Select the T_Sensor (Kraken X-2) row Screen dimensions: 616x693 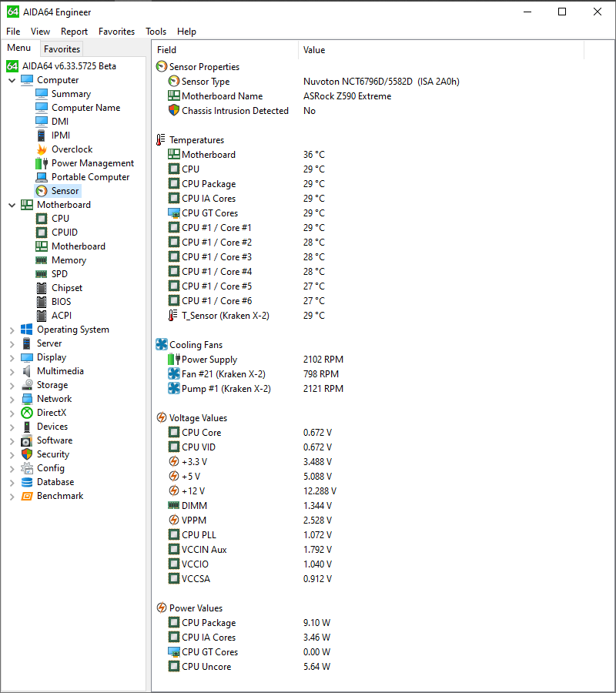click(x=383, y=316)
